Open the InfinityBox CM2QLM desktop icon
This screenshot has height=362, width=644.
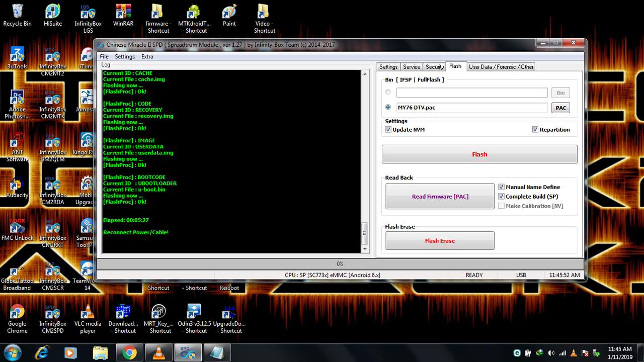coord(52,147)
